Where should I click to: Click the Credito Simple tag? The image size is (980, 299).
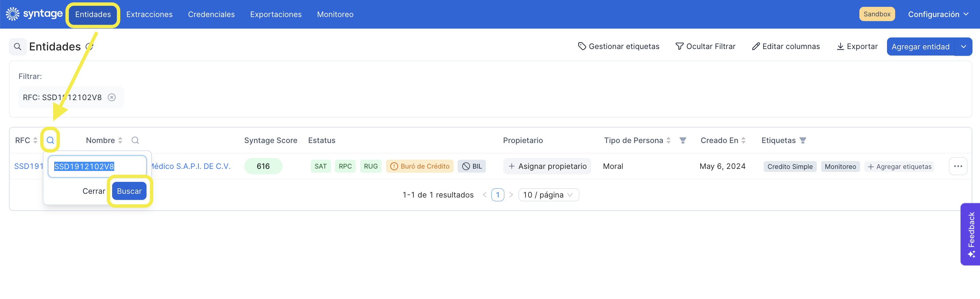[x=790, y=167]
